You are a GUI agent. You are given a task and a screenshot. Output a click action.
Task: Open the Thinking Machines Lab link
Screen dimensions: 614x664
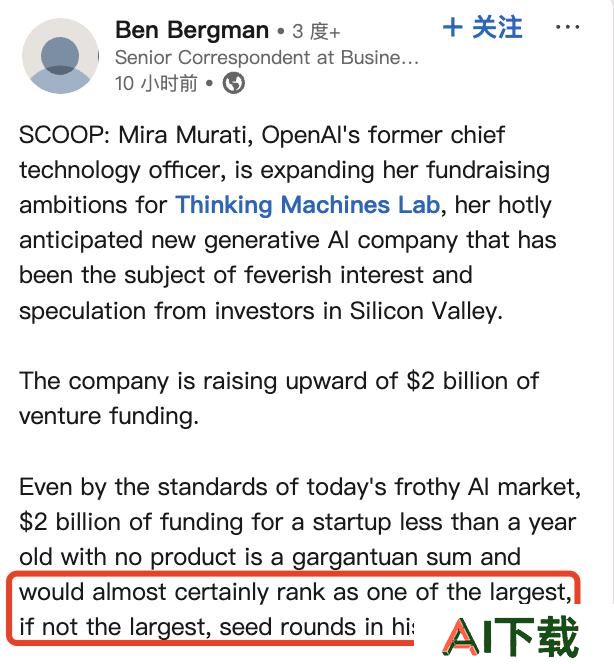(x=308, y=205)
